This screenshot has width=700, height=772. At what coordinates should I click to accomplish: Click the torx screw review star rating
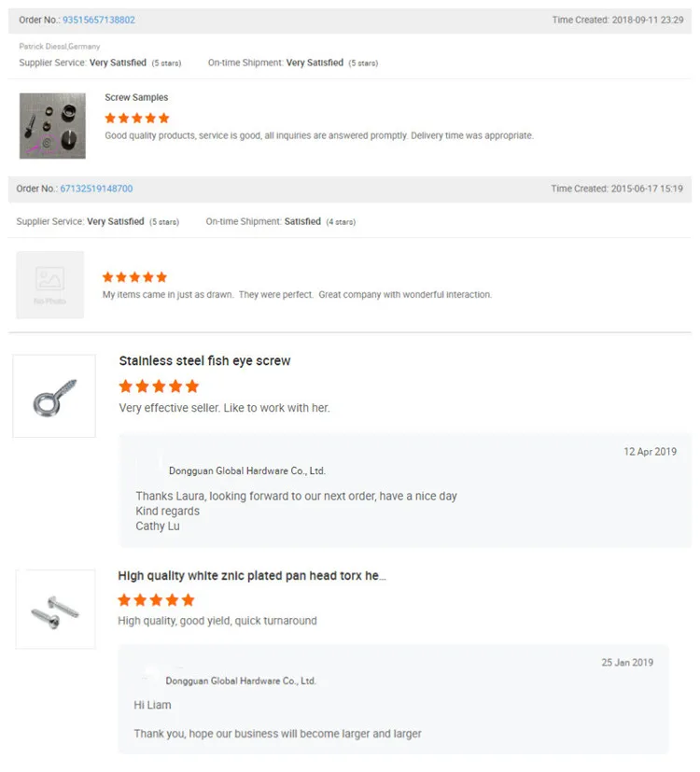click(x=156, y=600)
